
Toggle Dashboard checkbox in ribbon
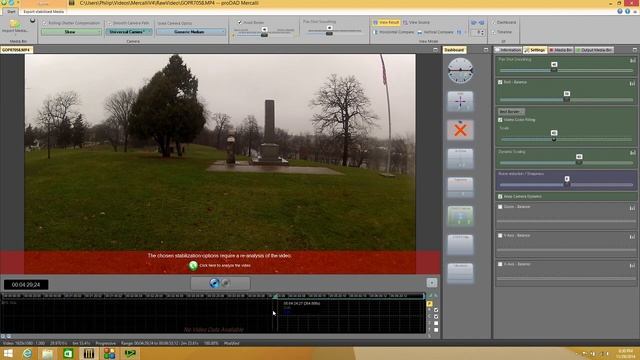[493, 22]
